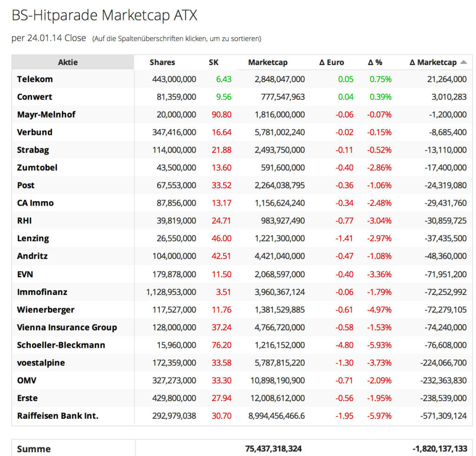This screenshot has width=476, height=456.
Task: Click Schoeller-Bleckmann stock name
Action: tap(61, 345)
